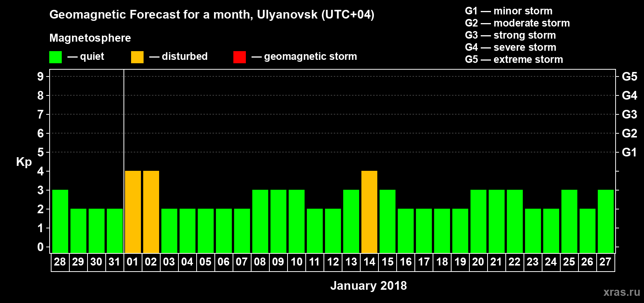Click the date label 17 on the axis

click(x=424, y=262)
